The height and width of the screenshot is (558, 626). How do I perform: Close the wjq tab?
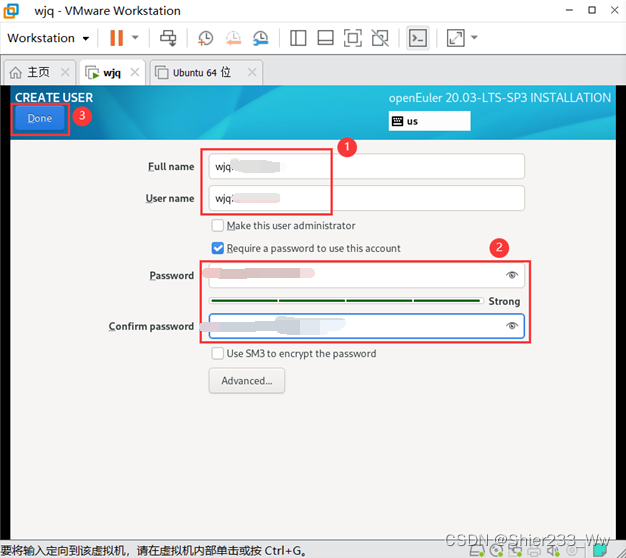pos(135,72)
